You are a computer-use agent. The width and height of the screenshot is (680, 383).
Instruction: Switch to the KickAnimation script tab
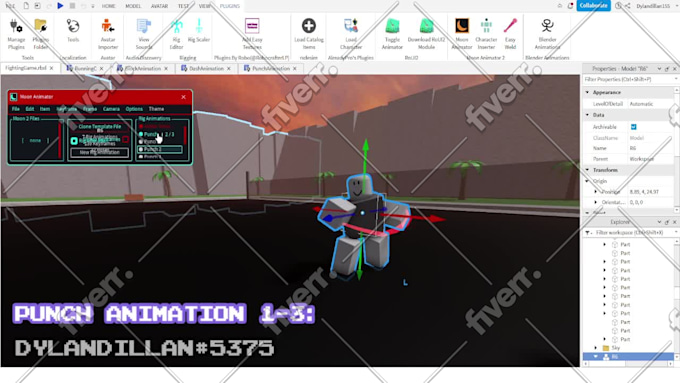(x=143, y=69)
